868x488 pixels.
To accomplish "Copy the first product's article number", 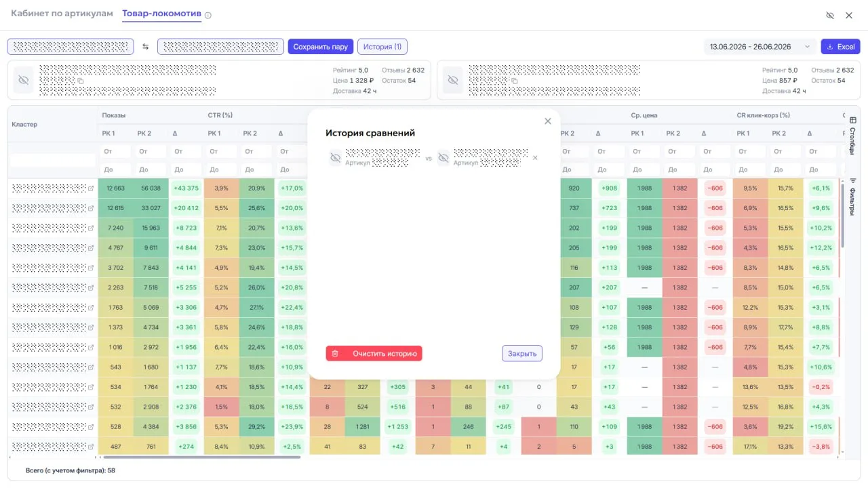I will 80,81.
